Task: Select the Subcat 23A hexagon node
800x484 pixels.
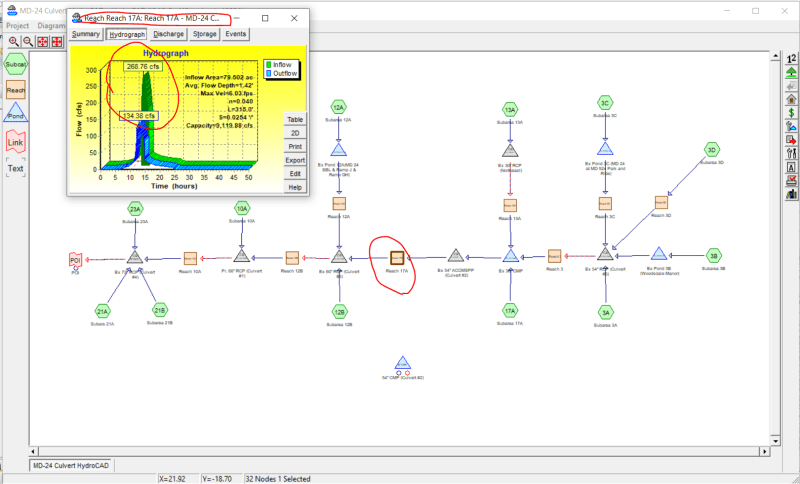Action: (x=135, y=209)
